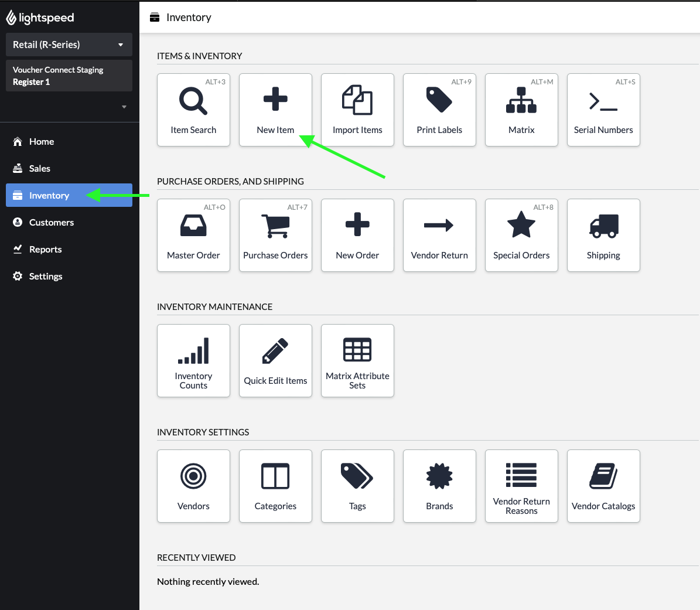Image resolution: width=700 pixels, height=610 pixels.
Task: Open the Item Search tile
Action: click(193, 110)
